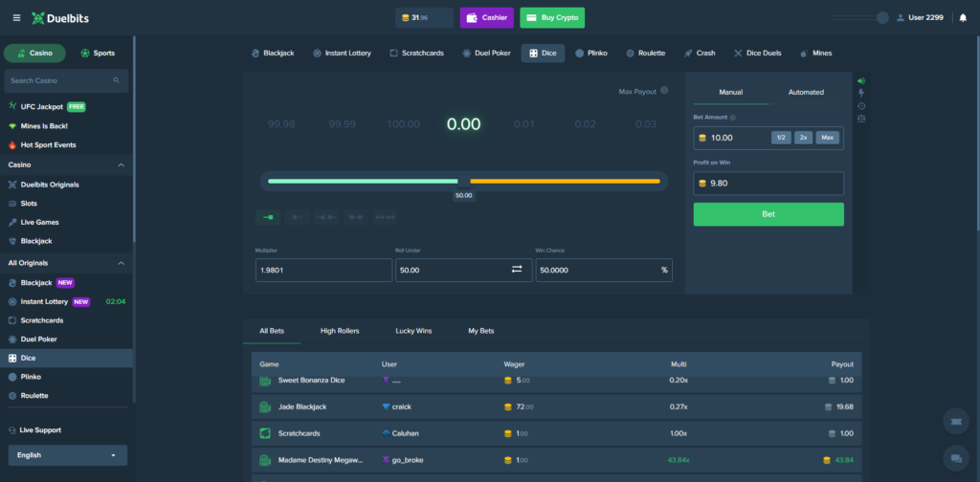Image resolution: width=980 pixels, height=482 pixels.
Task: Double bet with 2x button
Action: [803, 138]
